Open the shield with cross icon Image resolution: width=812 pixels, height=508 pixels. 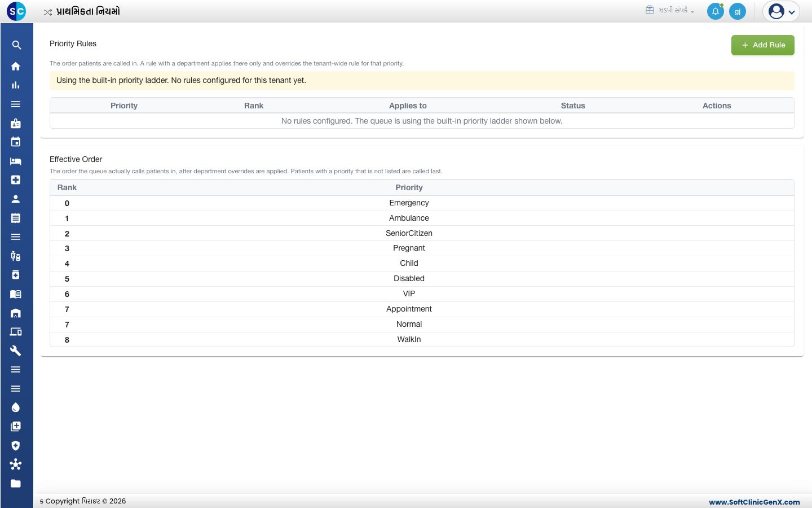16,446
